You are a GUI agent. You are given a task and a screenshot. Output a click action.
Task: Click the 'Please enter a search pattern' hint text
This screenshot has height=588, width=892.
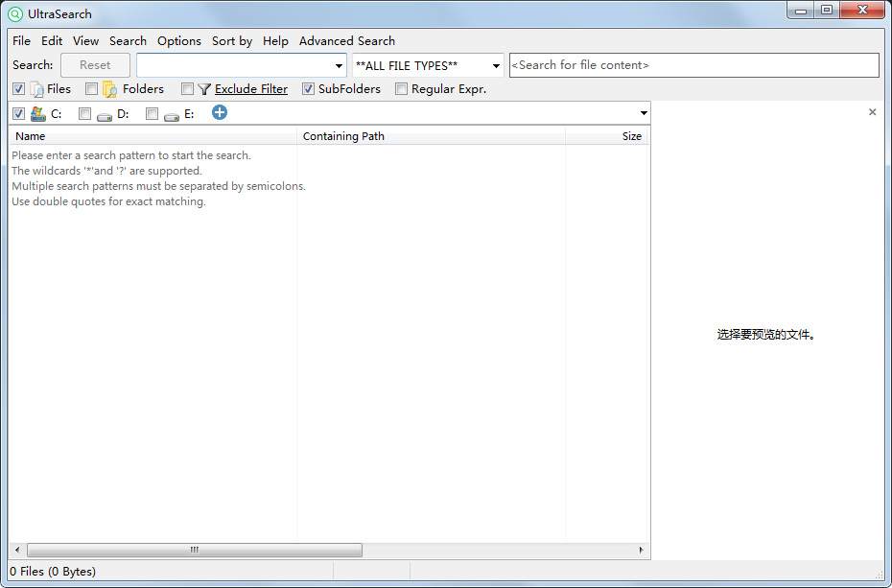(x=130, y=155)
